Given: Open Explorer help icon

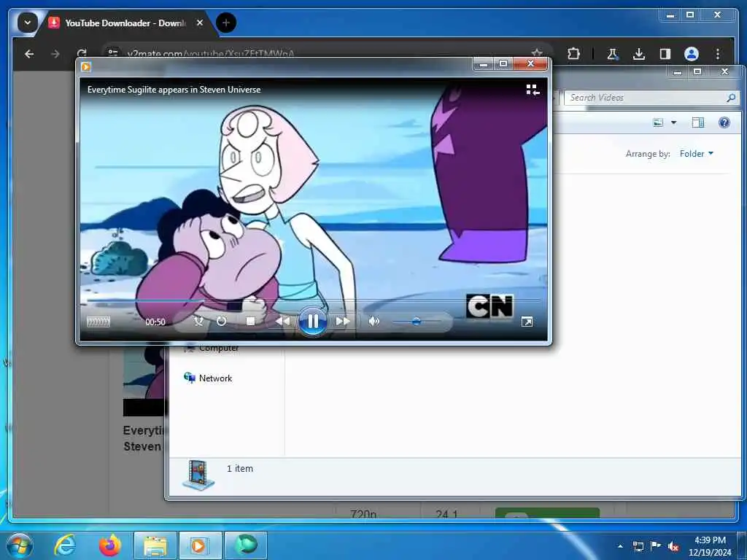Looking at the screenshot, I should point(724,122).
